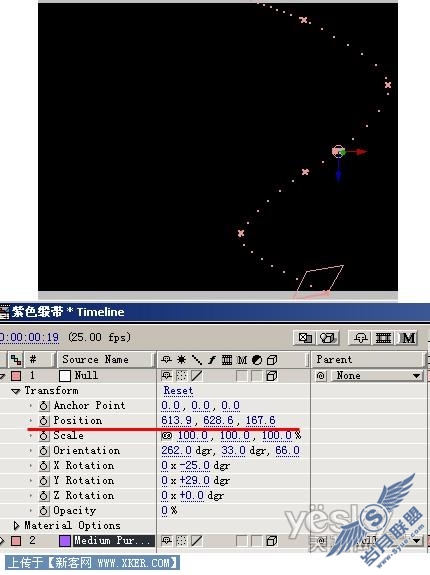Toggle the Orientation stopwatch icon
Image resolution: width=430 pixels, height=575 pixels.
44,451
